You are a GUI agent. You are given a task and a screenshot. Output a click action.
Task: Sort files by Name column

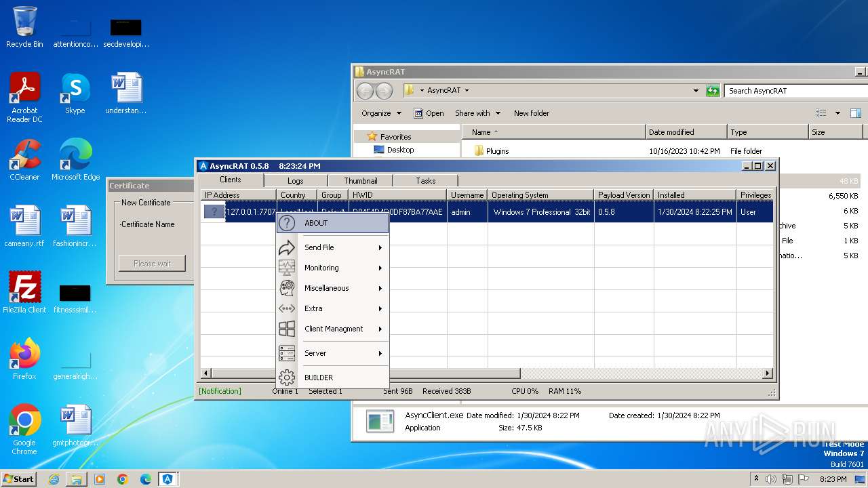(554, 132)
